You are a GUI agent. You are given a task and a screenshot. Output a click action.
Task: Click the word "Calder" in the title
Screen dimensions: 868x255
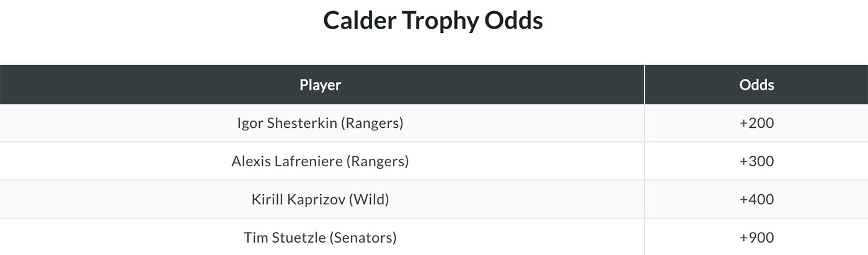(x=359, y=21)
